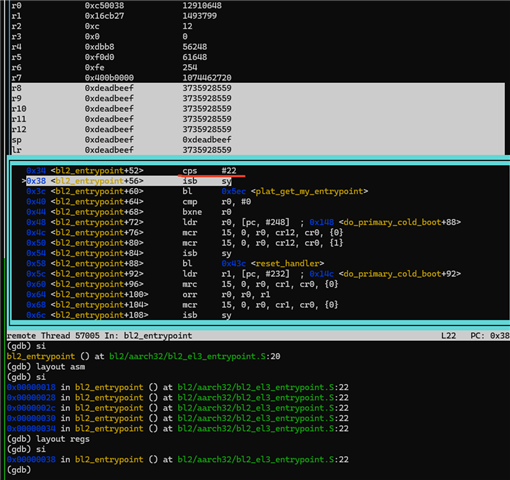
Task: Select highlighted address 0x38 current instruction
Action: click(36, 181)
